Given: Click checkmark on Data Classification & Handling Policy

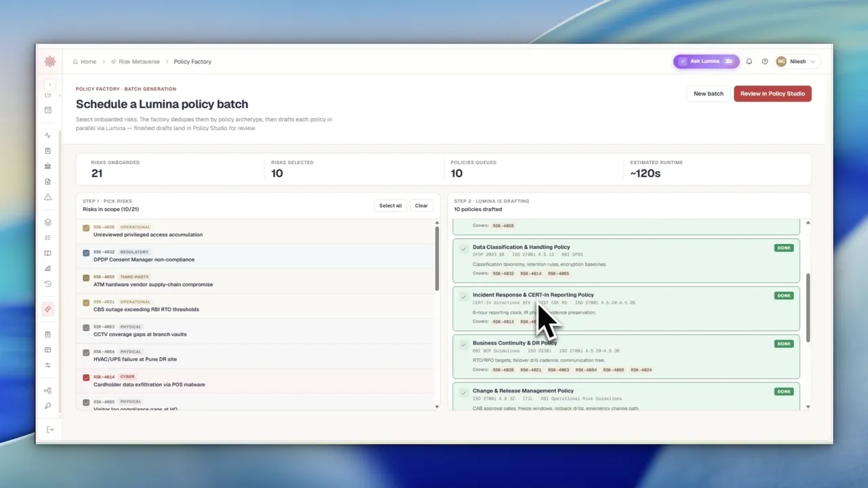Looking at the screenshot, I should 464,248.
